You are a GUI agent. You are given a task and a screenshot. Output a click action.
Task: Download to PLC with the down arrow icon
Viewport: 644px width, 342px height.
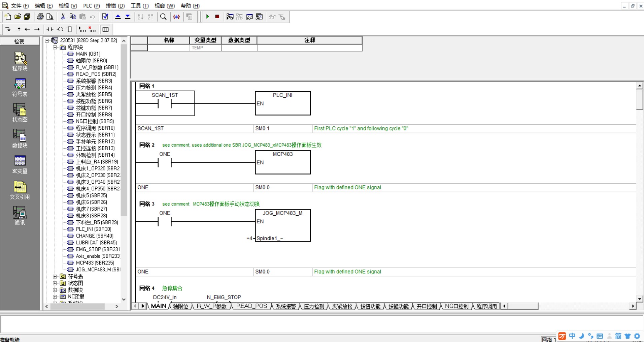click(x=128, y=17)
